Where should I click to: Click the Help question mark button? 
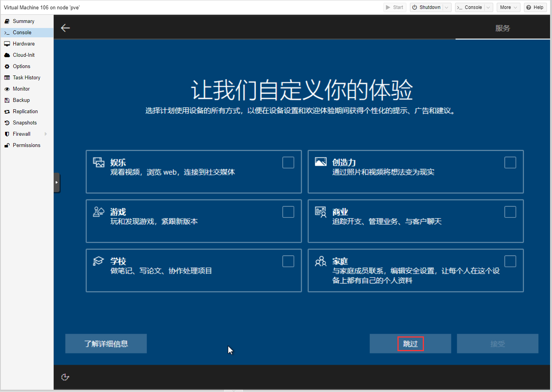point(535,7)
